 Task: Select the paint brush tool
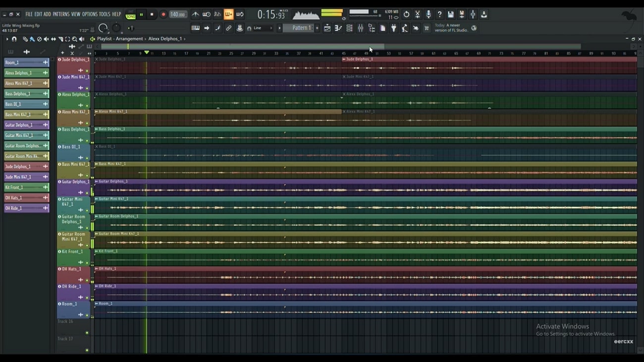tap(32, 39)
